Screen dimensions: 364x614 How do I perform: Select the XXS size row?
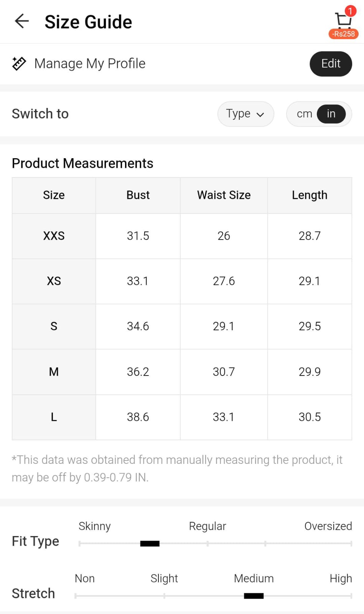point(54,236)
